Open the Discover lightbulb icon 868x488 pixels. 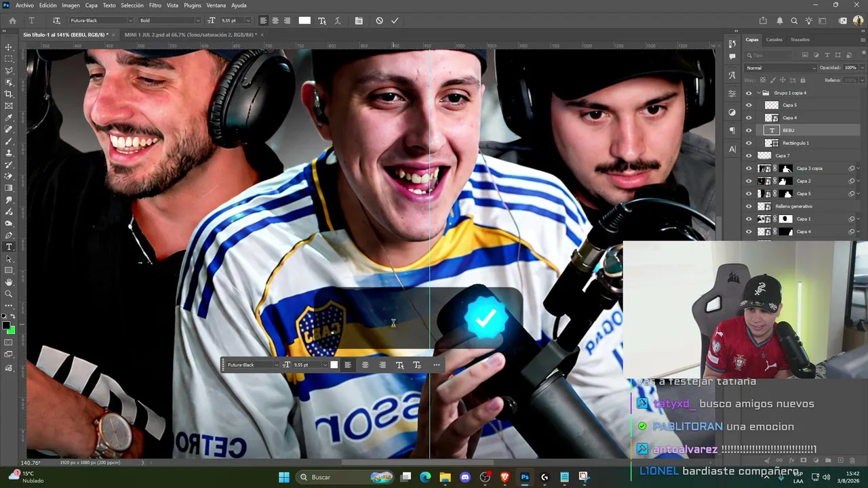pos(808,20)
